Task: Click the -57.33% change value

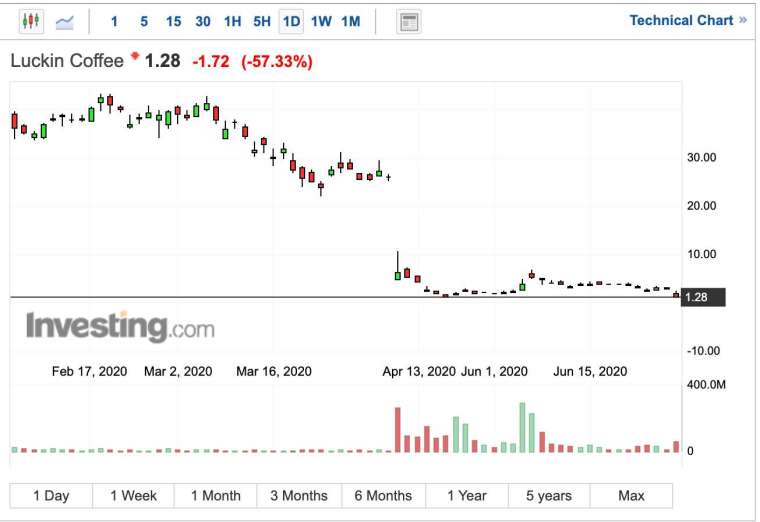Action: 277,62
